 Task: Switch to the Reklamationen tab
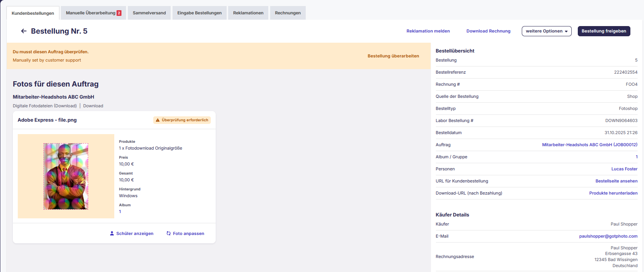point(248,13)
